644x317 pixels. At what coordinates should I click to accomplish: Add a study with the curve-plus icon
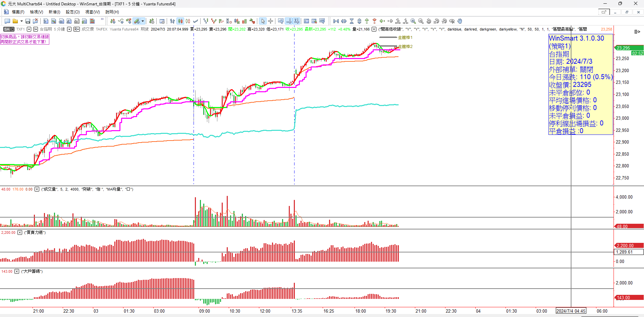tap(121, 21)
